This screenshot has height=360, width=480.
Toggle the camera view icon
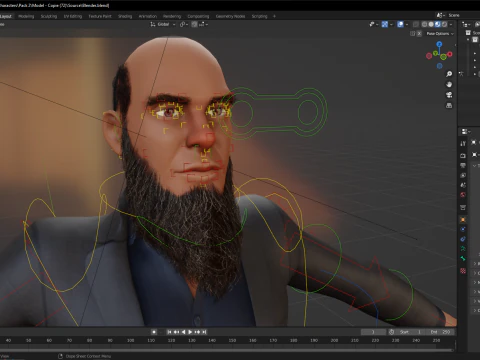[x=449, y=95]
